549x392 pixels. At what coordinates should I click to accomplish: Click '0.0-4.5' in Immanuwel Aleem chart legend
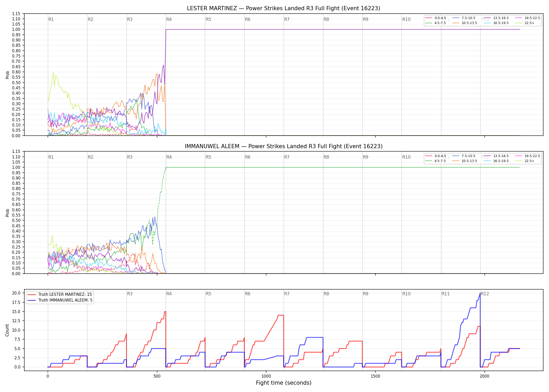pos(440,156)
